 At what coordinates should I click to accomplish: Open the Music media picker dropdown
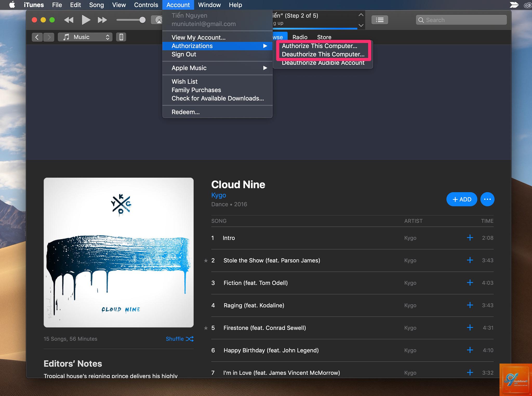click(85, 37)
